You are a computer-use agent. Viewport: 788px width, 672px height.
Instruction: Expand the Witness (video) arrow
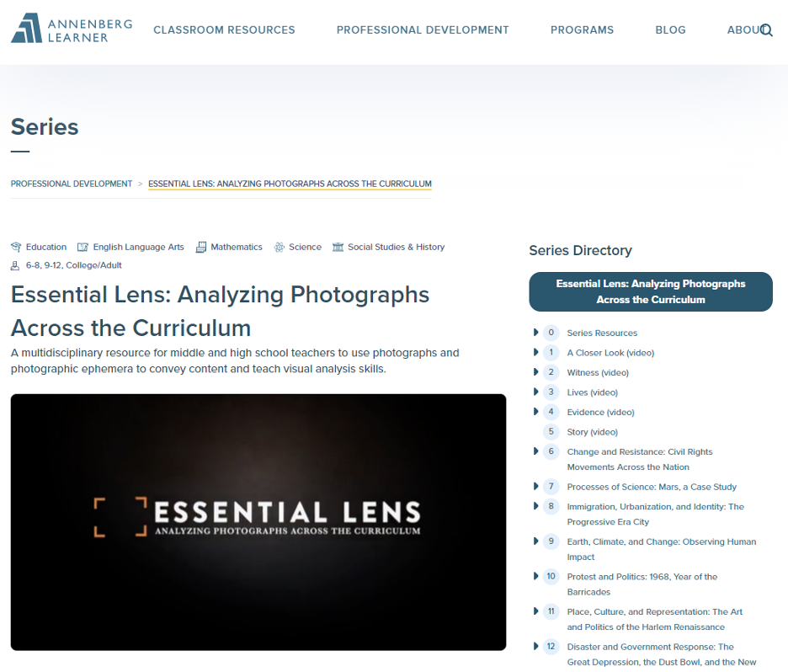coord(535,372)
